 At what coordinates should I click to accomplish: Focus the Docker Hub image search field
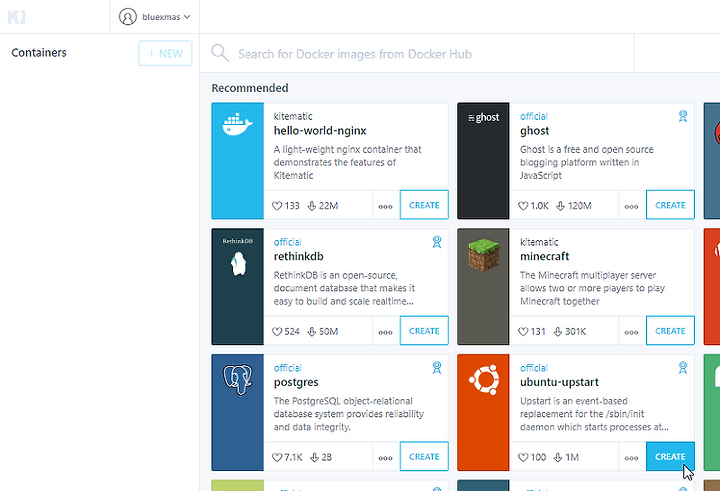point(416,54)
